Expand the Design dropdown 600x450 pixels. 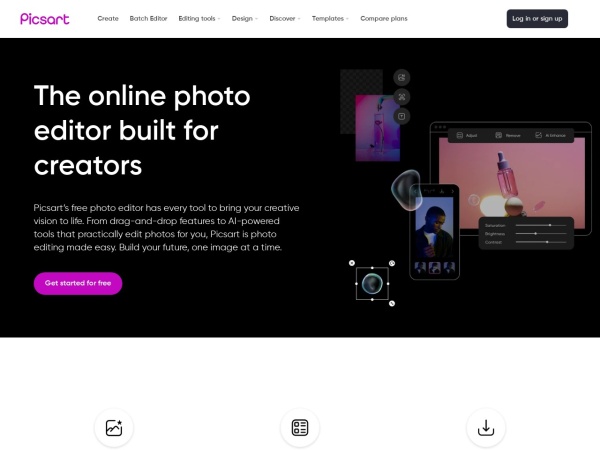pyautogui.click(x=245, y=18)
